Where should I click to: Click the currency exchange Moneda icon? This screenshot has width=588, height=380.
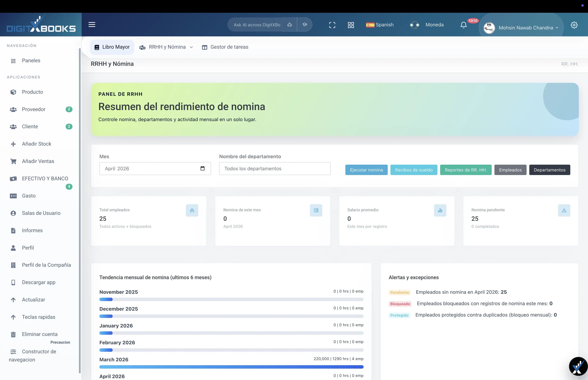[x=414, y=25]
